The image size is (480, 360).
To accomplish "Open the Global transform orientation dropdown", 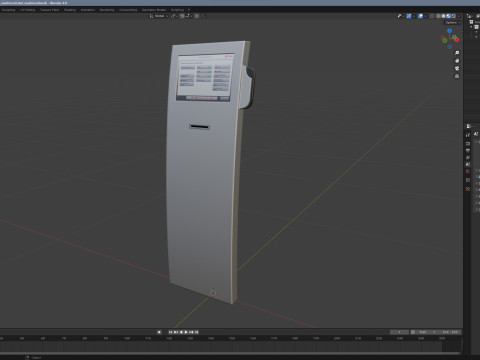I will 159,16.
